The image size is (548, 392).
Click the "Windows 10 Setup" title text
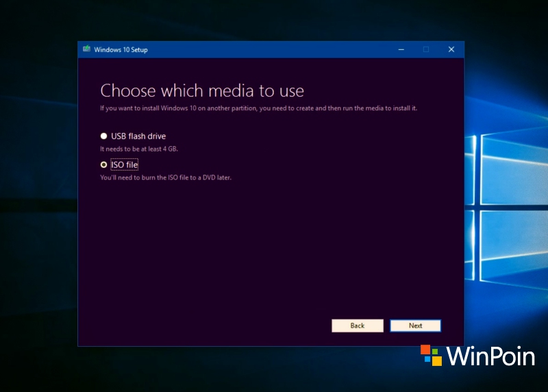(121, 49)
